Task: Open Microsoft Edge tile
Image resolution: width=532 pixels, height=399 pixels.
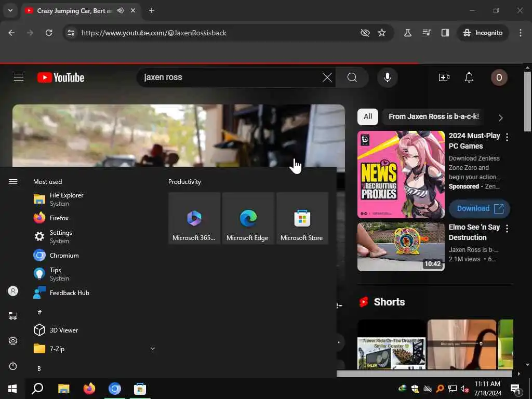Action: point(248,218)
